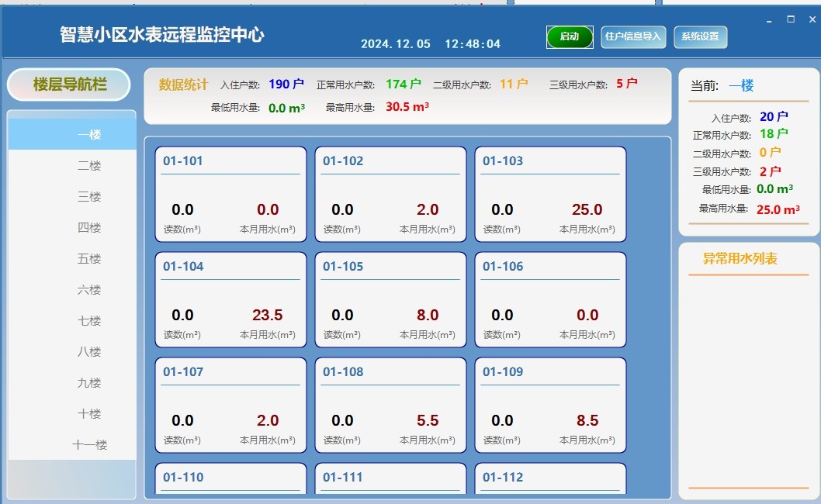Open meter card 01-101
821x504 pixels.
(231, 194)
